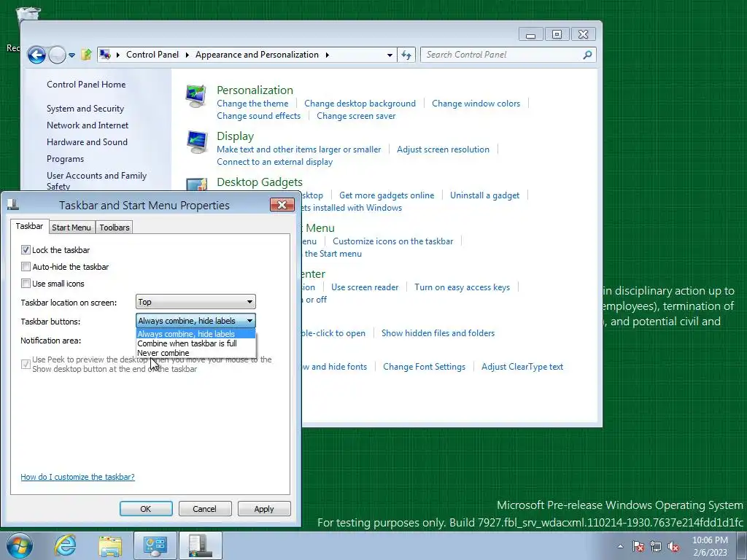Viewport: 747px width, 560px height.
Task: Open Change window colors link
Action: coord(476,104)
